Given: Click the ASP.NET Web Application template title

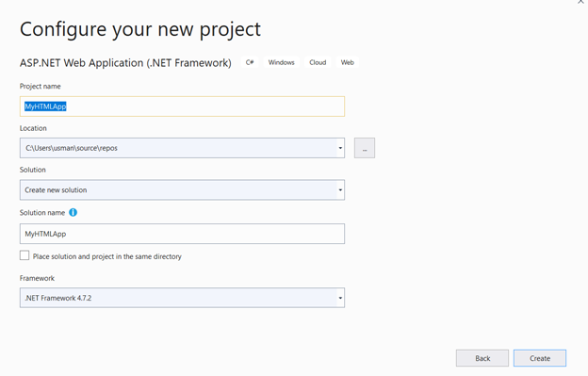Looking at the screenshot, I should (x=125, y=63).
